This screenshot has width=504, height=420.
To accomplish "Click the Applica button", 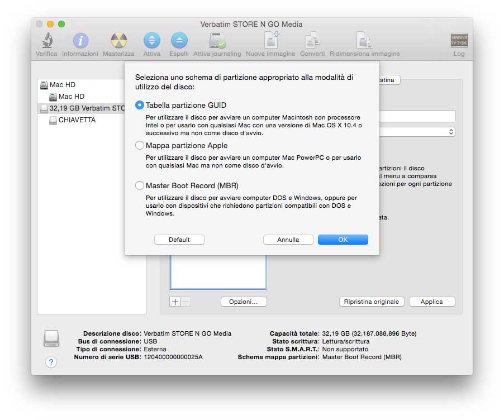I will (x=432, y=302).
